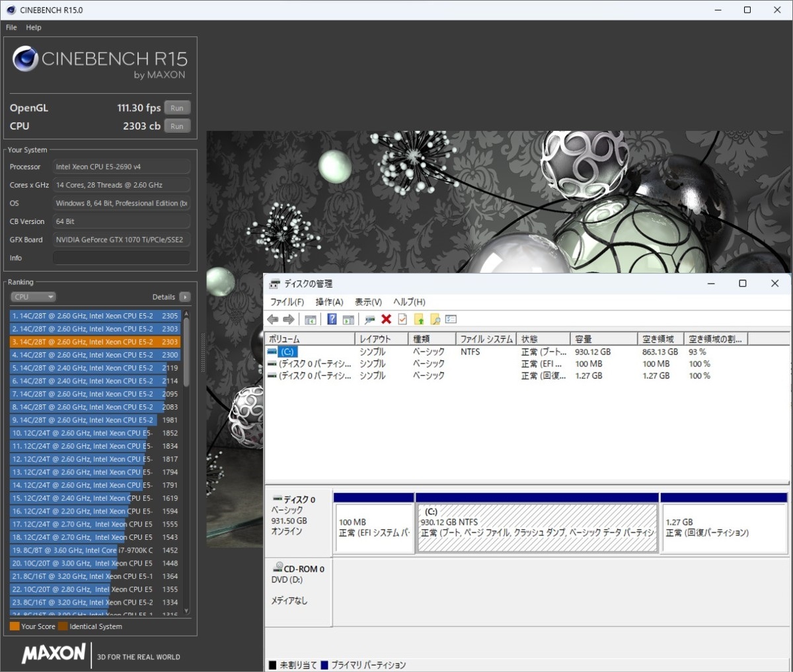The width and height of the screenshot is (793, 672).
Task: Select ranking entry 10 scoring 1852
Action: pyautogui.click(x=95, y=433)
